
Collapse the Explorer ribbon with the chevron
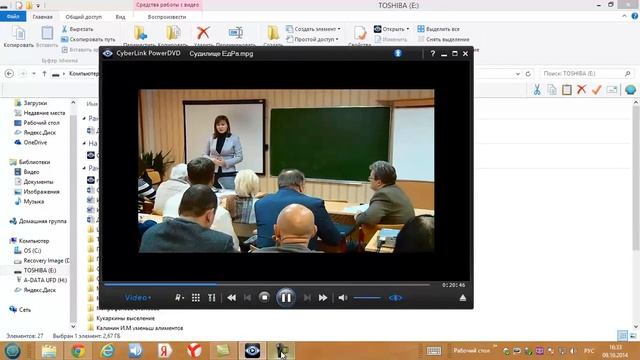[x=624, y=16]
